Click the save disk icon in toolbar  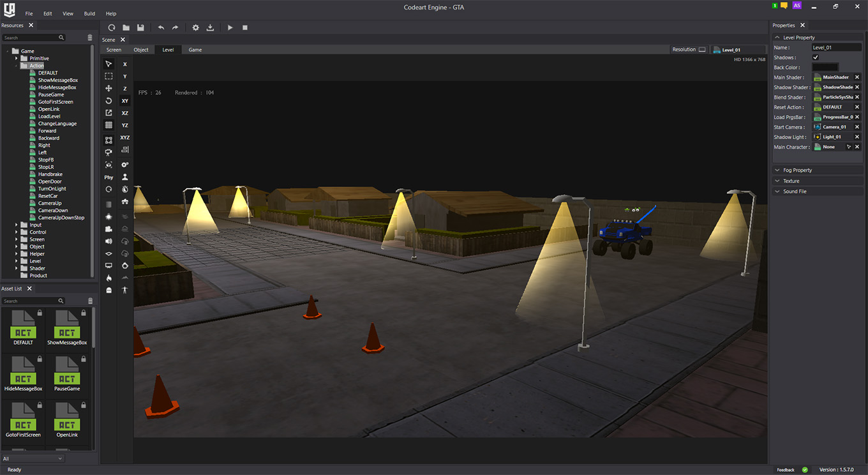[140, 27]
